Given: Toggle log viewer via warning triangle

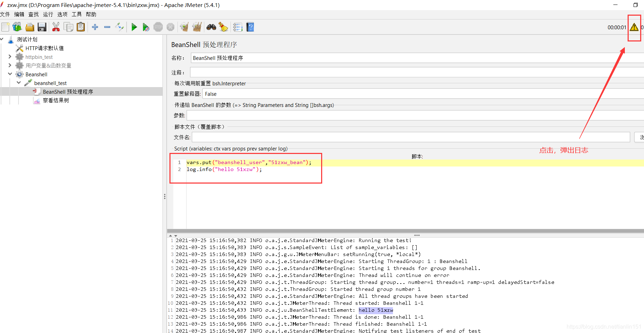Looking at the screenshot, I should pyautogui.click(x=634, y=27).
